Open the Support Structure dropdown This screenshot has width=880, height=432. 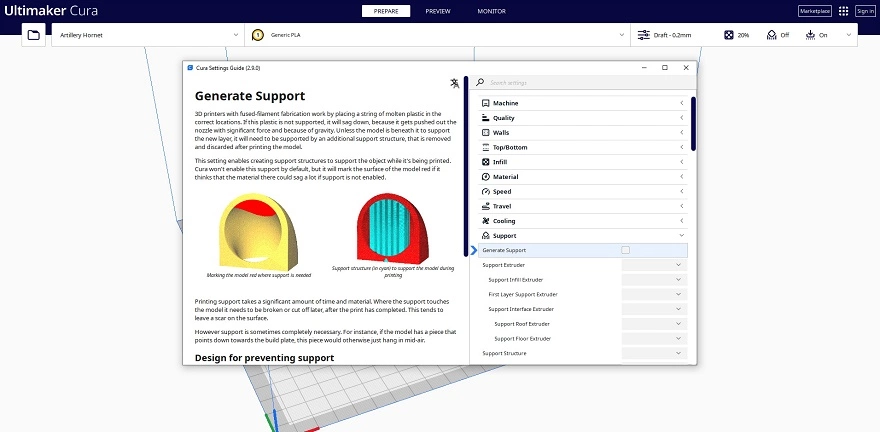pyautogui.click(x=654, y=353)
